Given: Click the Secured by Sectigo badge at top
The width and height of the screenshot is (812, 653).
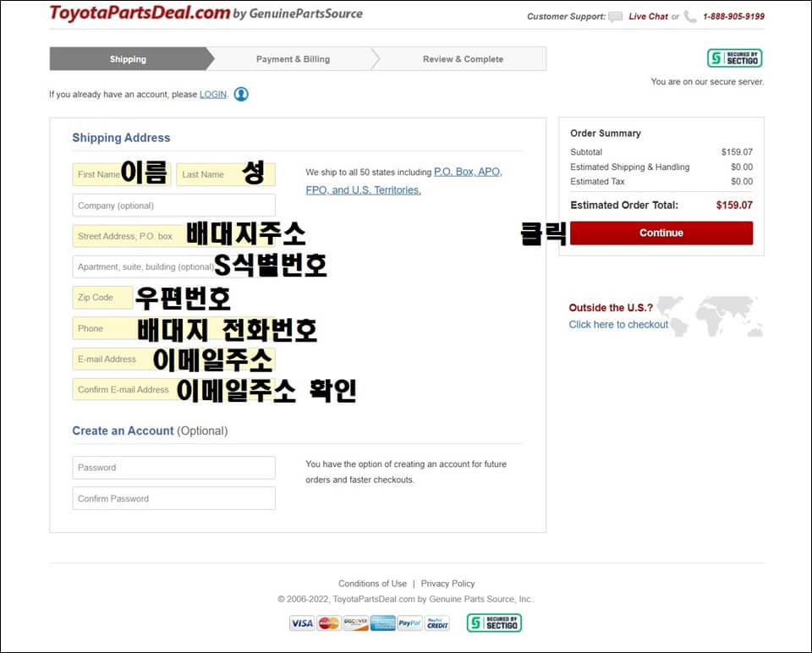Looking at the screenshot, I should tap(734, 58).
